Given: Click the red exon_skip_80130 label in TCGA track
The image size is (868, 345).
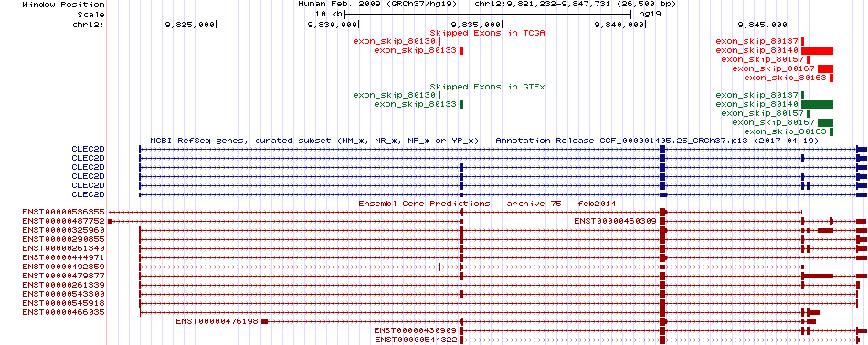Looking at the screenshot, I should tap(394, 41).
